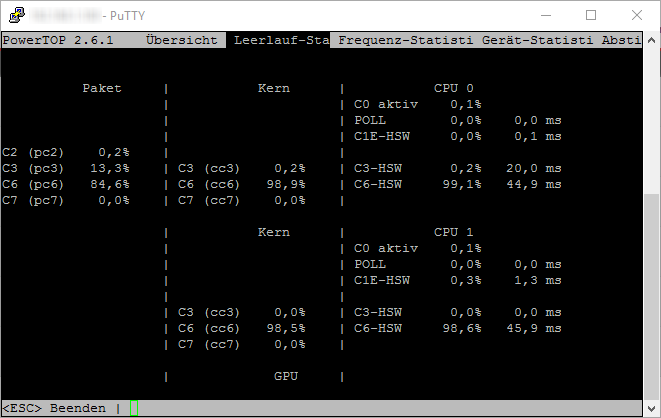Open the Absti tab
Screen dimensions: 661x418
[621, 40]
